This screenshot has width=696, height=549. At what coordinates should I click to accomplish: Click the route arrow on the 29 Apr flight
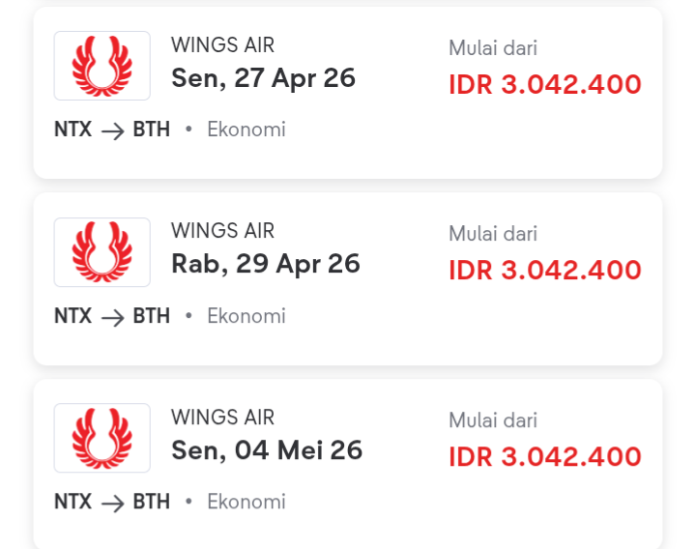112,317
